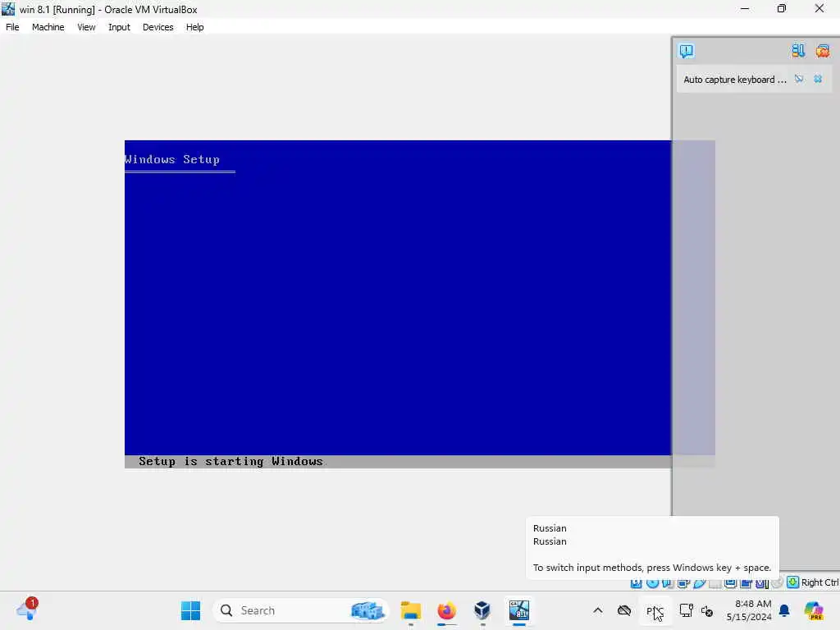Open the Devices menu
The width and height of the screenshot is (840, 630).
pos(158,27)
